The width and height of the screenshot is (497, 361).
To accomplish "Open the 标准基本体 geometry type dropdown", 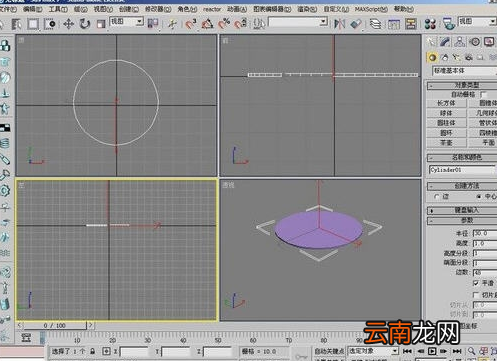I will coord(464,71).
